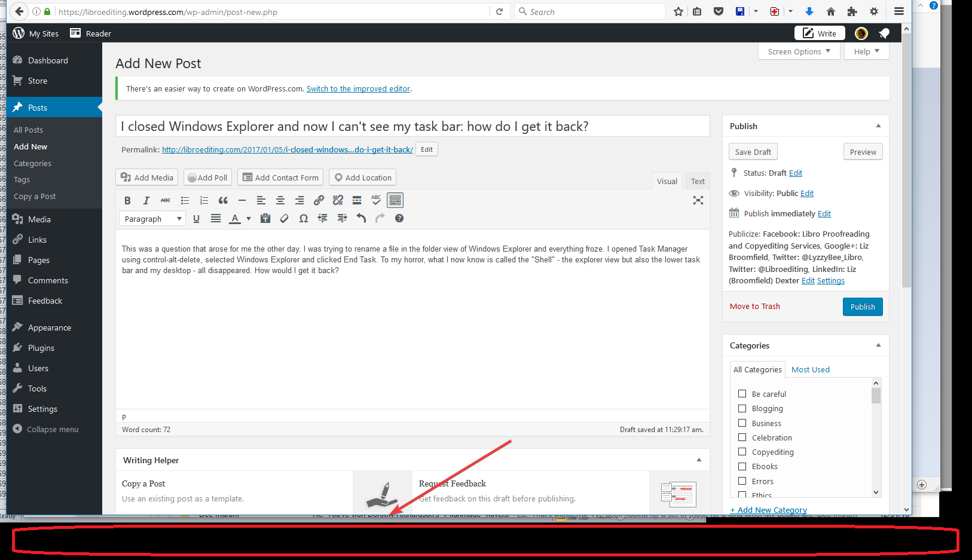Click the undo arrow in the editor
The image size is (972, 560).
click(x=361, y=219)
